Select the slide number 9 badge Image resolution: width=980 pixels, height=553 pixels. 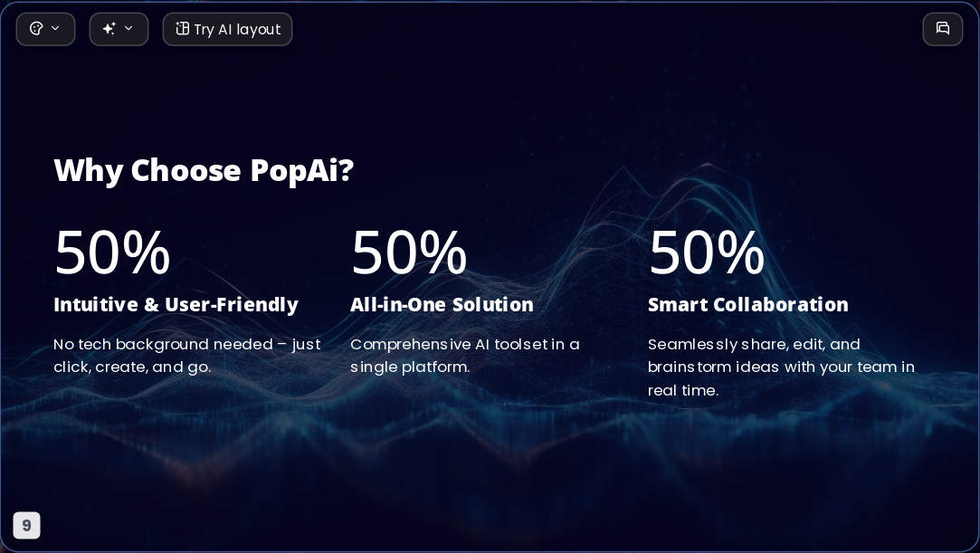pos(27,526)
